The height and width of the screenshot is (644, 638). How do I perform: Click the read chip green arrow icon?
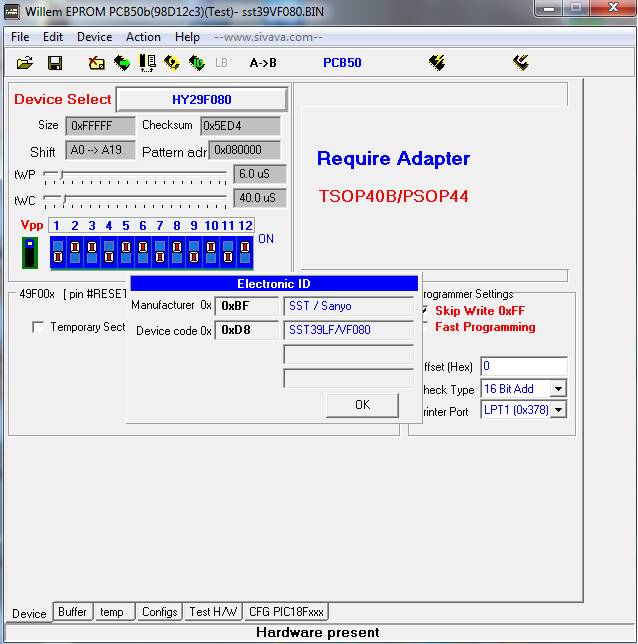(x=122, y=63)
